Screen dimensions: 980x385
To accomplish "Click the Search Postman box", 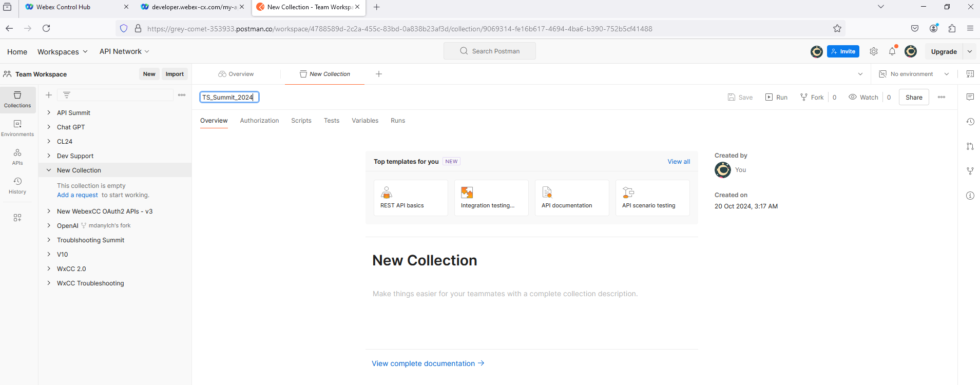I will tap(490, 51).
